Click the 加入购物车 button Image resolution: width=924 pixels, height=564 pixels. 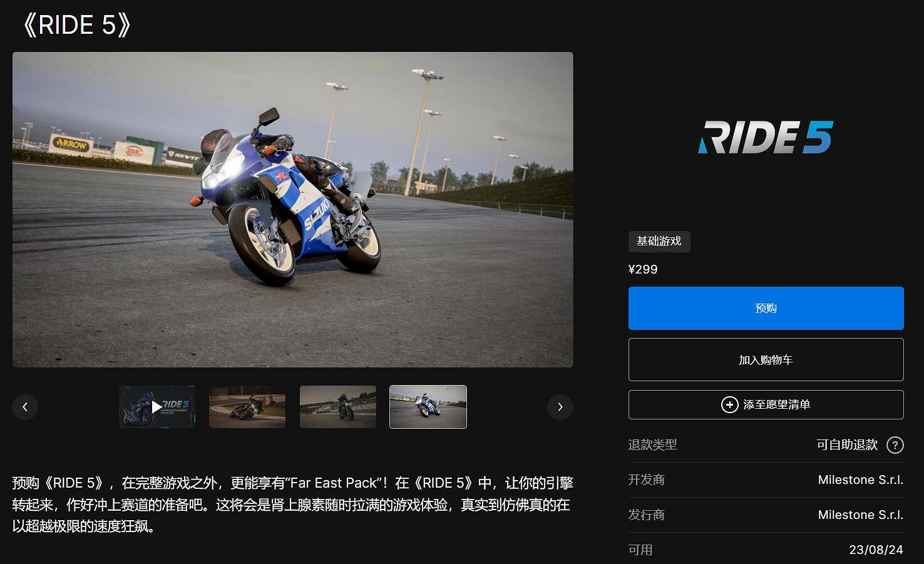pos(766,360)
